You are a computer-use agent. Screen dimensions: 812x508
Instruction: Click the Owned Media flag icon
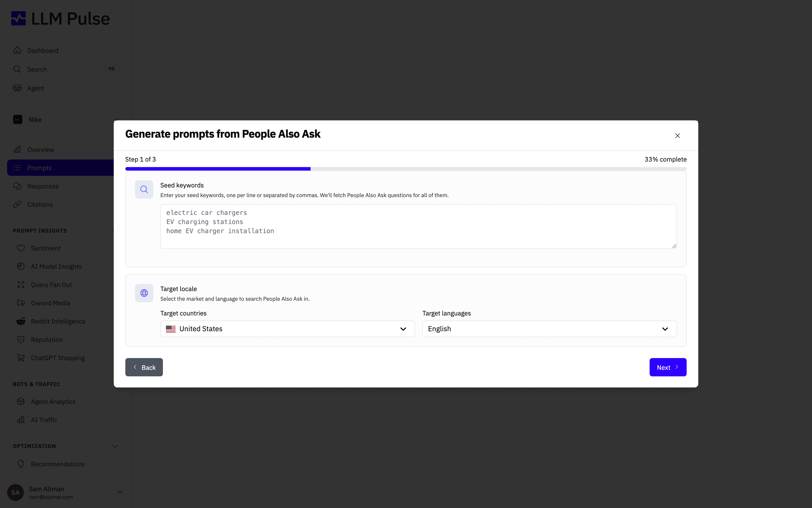(x=21, y=303)
